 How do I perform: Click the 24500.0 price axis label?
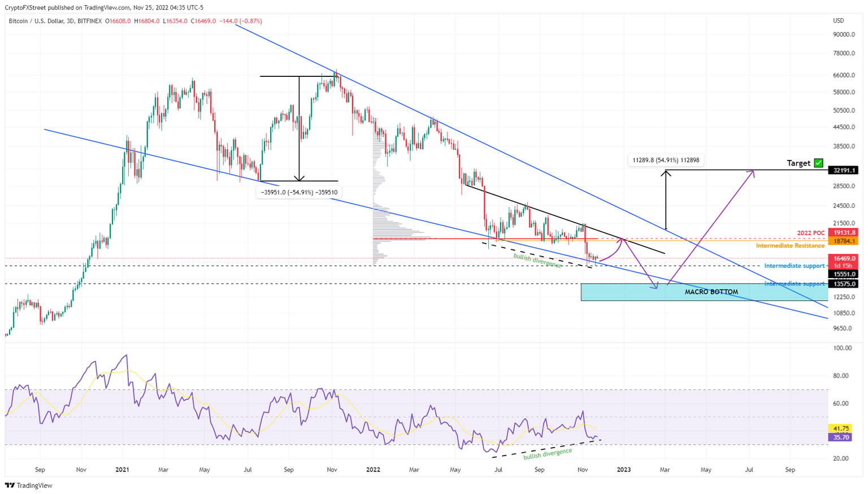(844, 206)
